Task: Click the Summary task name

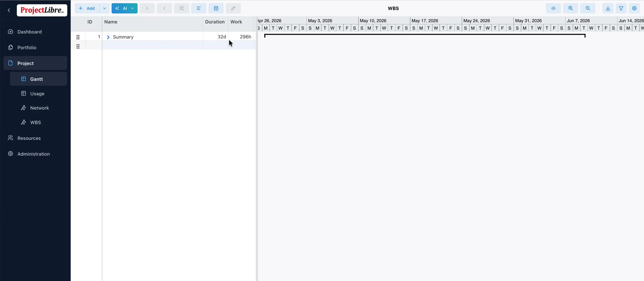Action: coord(123,37)
